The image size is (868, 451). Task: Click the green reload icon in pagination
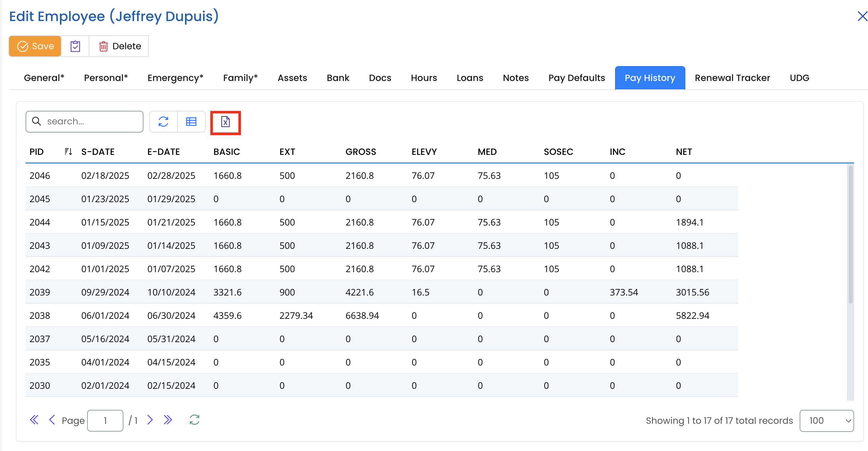pyautogui.click(x=194, y=420)
